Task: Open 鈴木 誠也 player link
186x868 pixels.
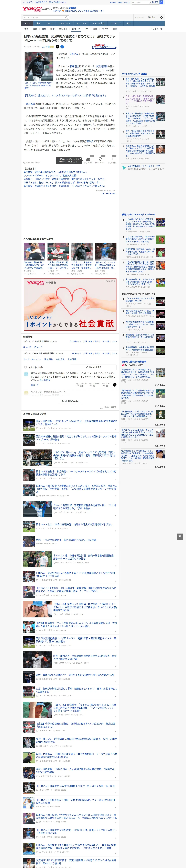Action: pyautogui.click(x=49, y=359)
